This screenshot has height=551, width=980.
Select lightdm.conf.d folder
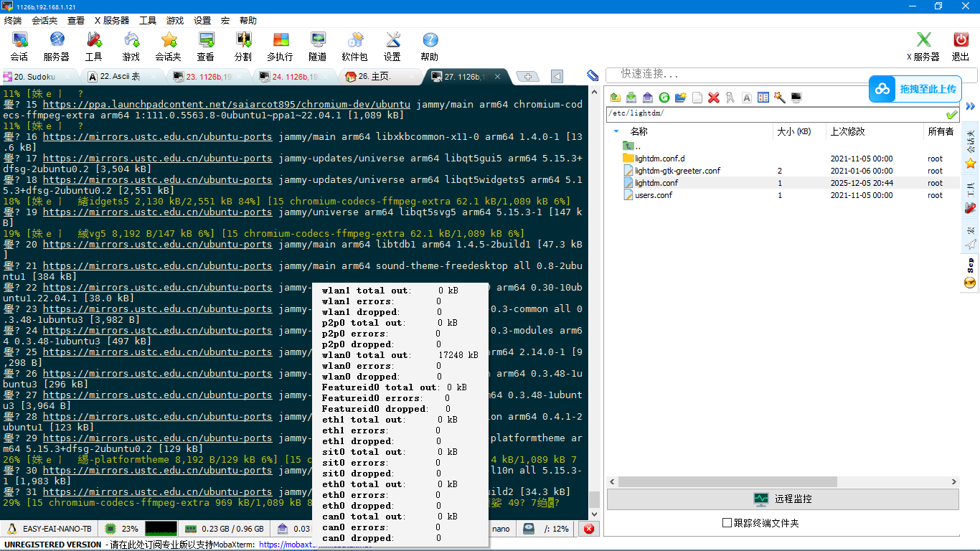[659, 159]
